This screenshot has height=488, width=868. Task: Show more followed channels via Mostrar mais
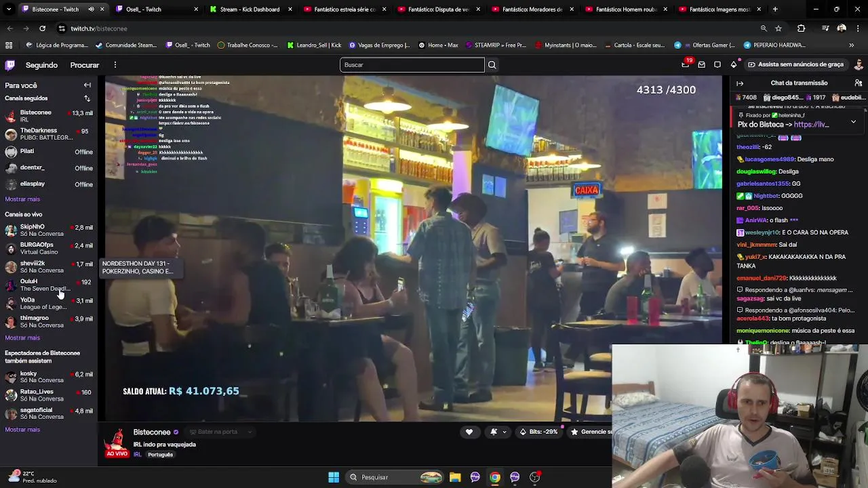click(22, 199)
